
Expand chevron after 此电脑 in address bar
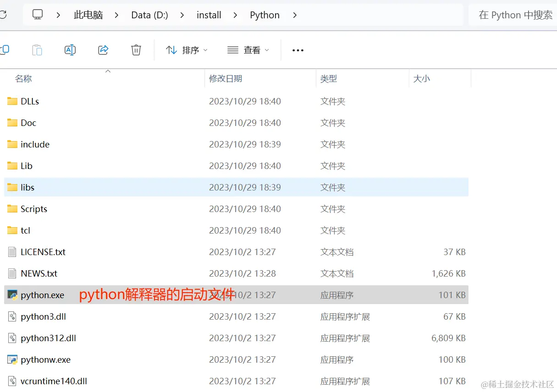click(x=116, y=15)
